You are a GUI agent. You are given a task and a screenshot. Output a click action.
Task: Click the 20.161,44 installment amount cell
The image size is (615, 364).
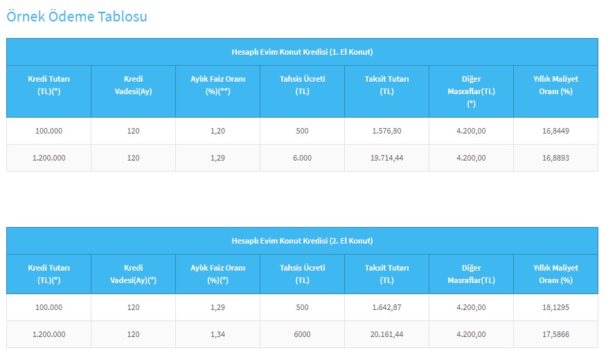(x=386, y=334)
